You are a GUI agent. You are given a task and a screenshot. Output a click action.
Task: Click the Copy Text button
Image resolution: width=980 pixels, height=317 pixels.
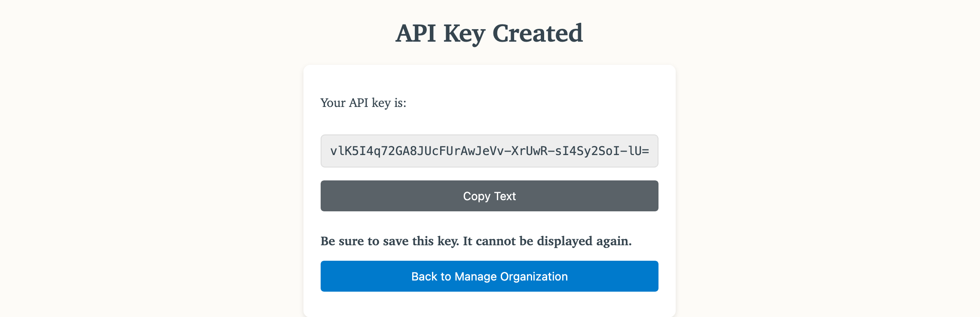pyautogui.click(x=489, y=196)
